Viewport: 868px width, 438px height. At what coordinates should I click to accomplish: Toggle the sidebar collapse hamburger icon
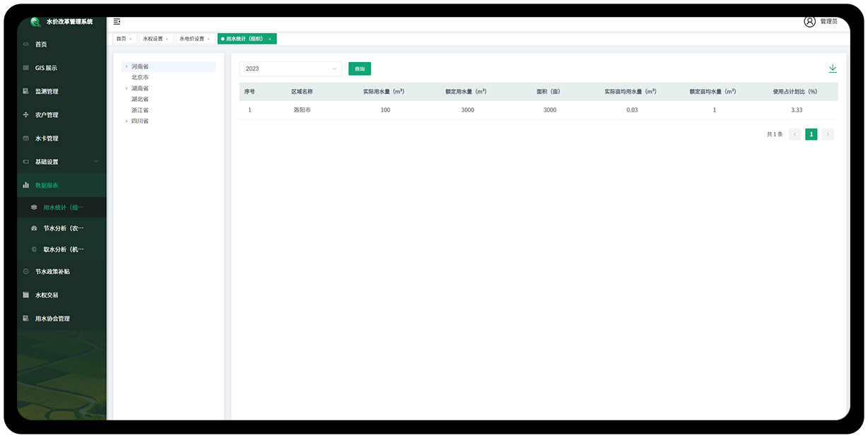click(117, 22)
